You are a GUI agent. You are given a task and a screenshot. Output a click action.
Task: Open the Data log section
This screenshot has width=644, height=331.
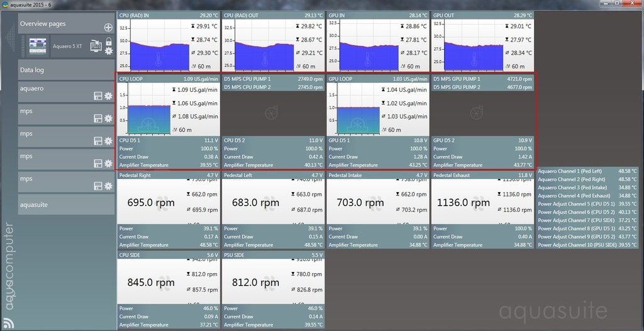pos(66,70)
